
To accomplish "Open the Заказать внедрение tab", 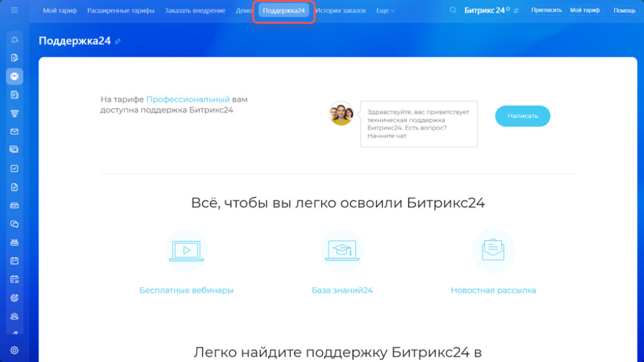I will 195,11.
